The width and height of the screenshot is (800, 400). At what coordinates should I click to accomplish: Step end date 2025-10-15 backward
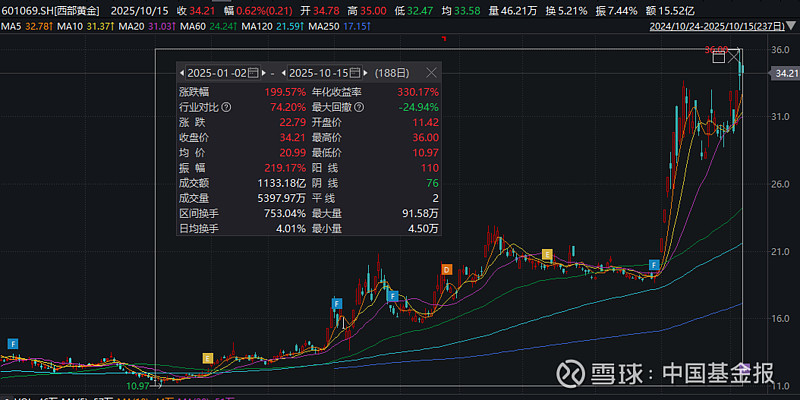(284, 73)
